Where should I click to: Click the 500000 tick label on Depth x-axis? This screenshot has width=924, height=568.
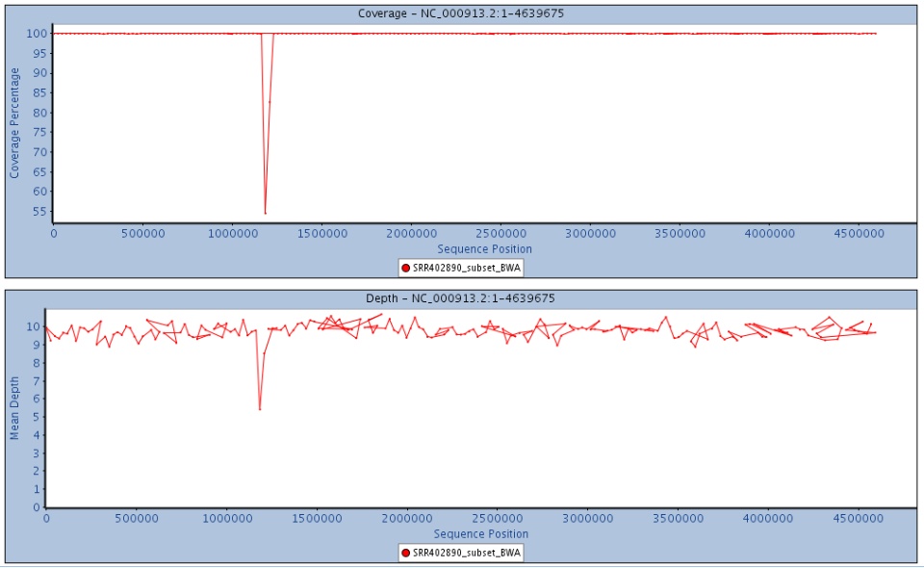(136, 519)
